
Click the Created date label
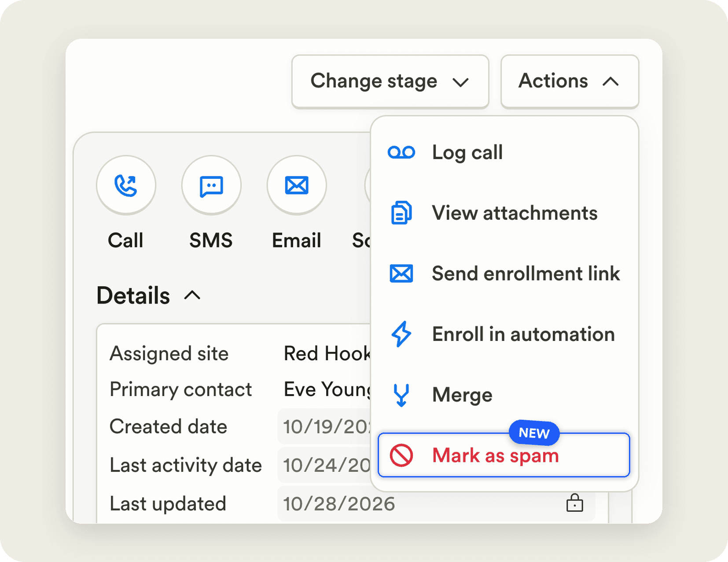pos(168,426)
